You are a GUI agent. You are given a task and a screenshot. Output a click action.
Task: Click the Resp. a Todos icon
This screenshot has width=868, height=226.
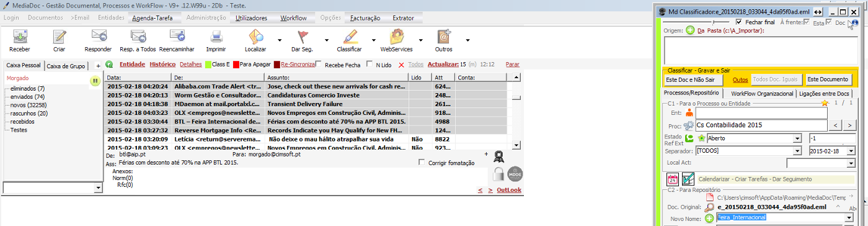point(138,36)
